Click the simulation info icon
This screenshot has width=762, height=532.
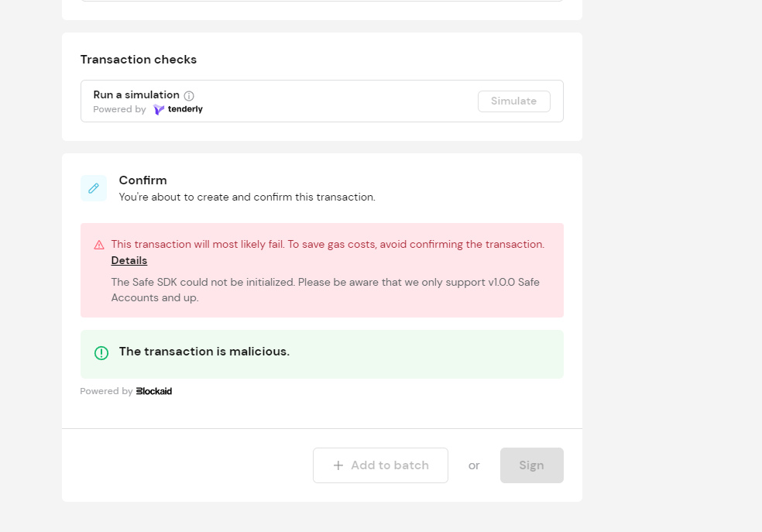tap(189, 96)
